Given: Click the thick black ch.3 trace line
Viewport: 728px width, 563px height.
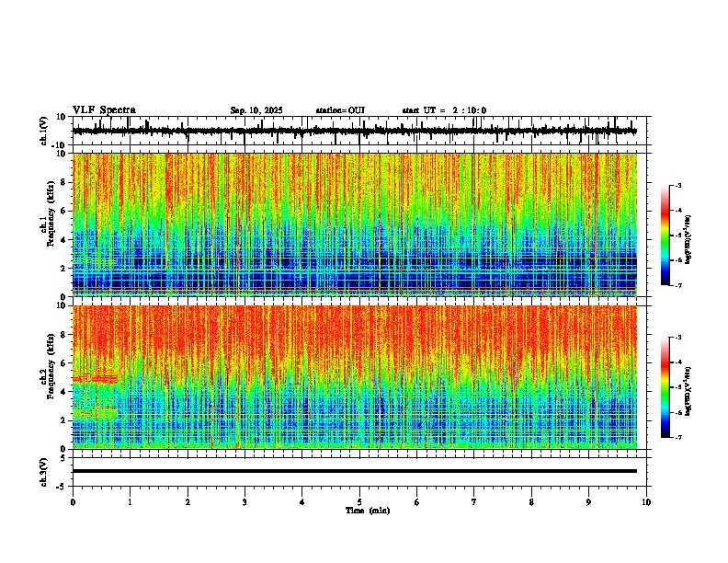Looking at the screenshot, I should (x=355, y=471).
